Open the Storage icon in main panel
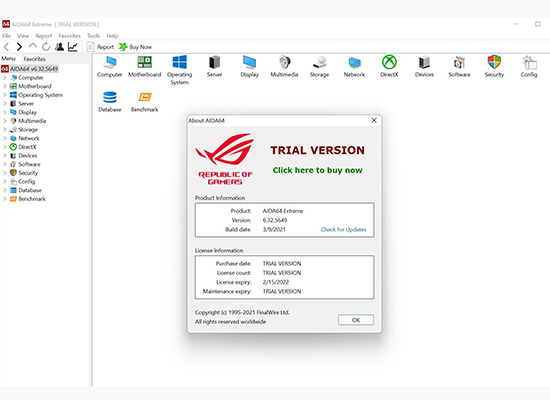 [x=319, y=66]
